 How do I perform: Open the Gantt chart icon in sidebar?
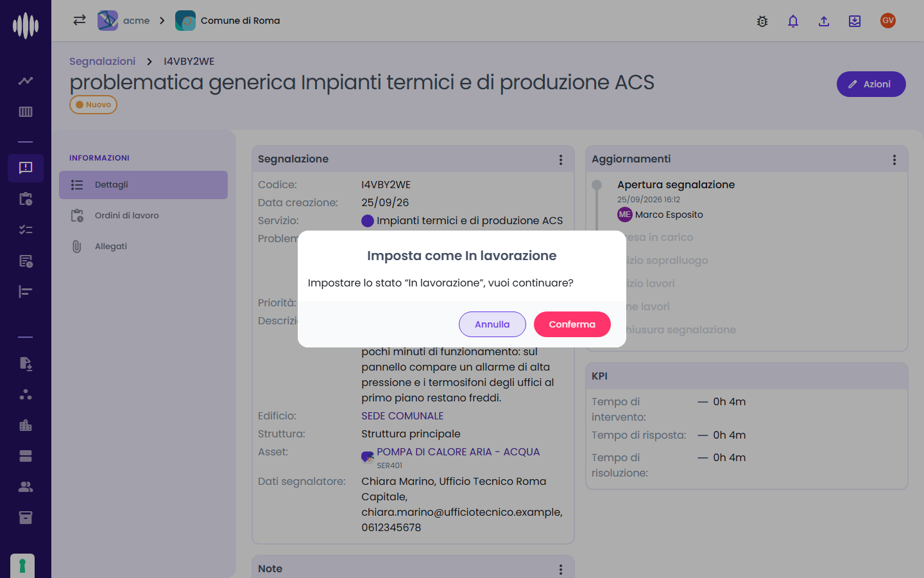26,292
